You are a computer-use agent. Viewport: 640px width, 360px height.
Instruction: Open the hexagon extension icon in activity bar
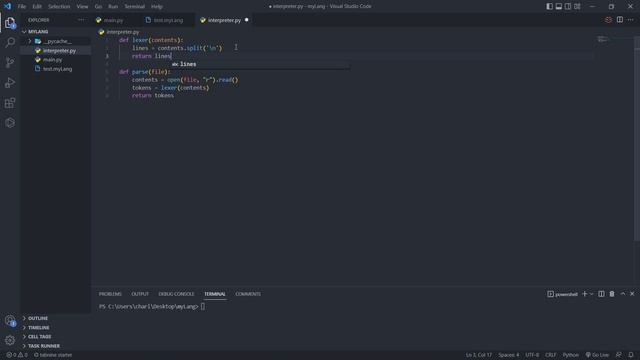(10, 122)
